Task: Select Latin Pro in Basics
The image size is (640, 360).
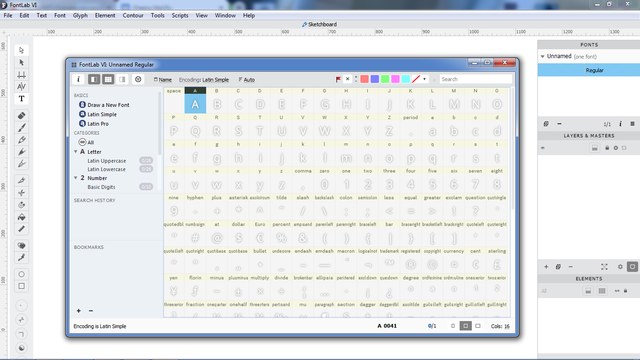Action: 94,124
